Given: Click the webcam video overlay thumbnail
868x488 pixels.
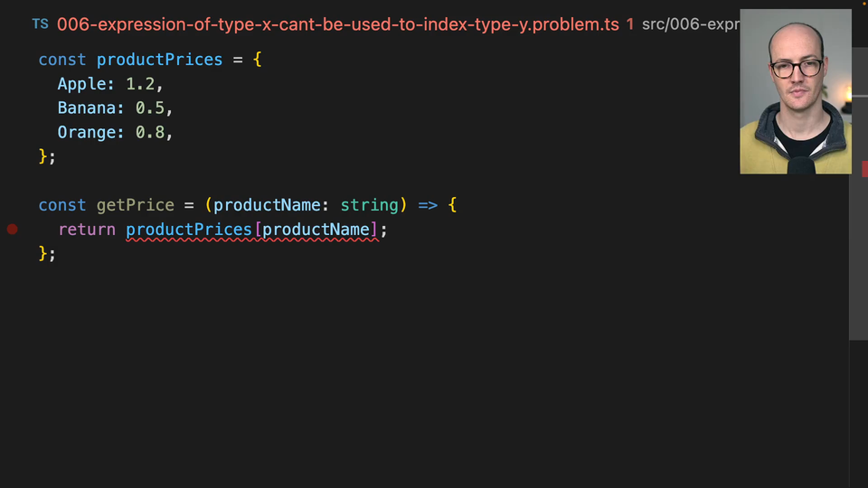Looking at the screenshot, I should click(795, 91).
